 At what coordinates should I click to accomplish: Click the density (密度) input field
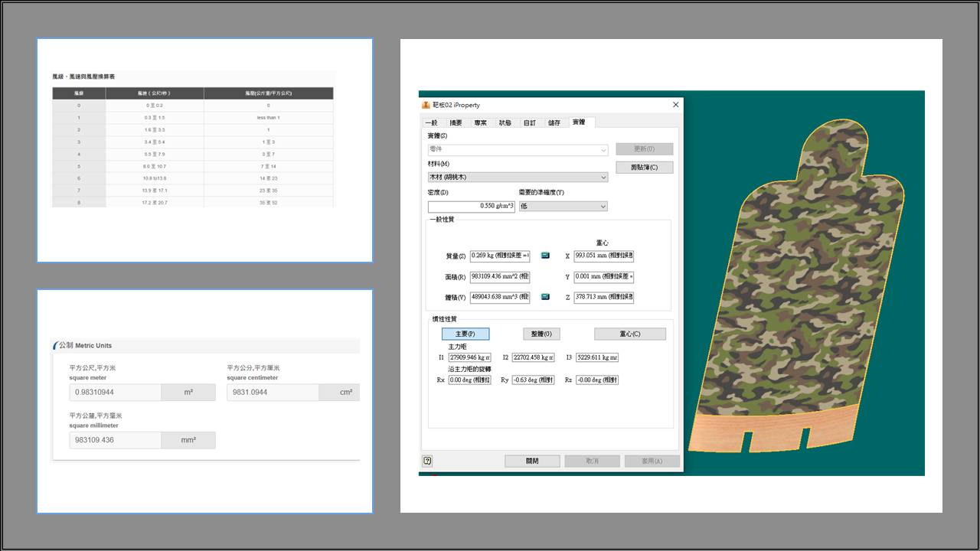[x=472, y=206]
